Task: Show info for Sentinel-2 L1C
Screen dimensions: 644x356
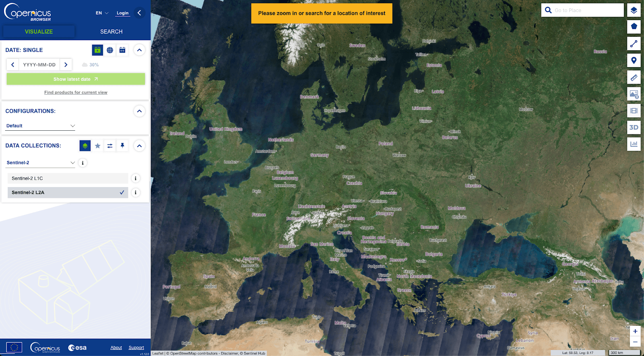Action: [x=136, y=178]
